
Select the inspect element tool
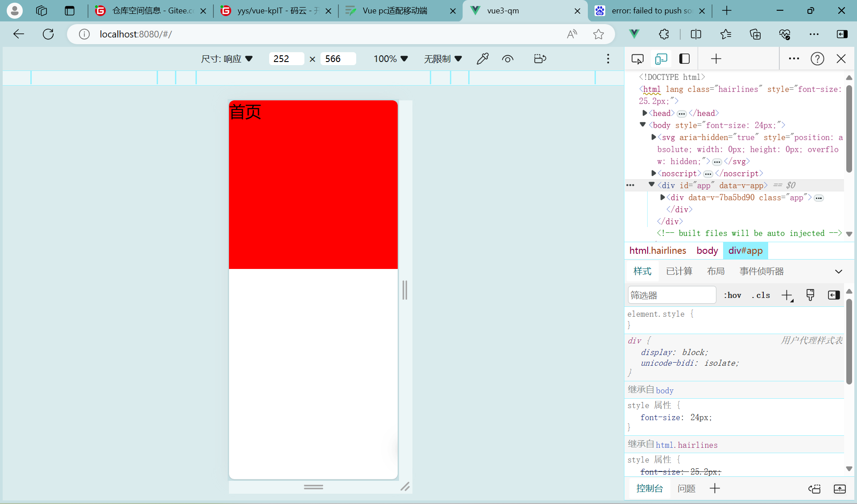coord(638,58)
